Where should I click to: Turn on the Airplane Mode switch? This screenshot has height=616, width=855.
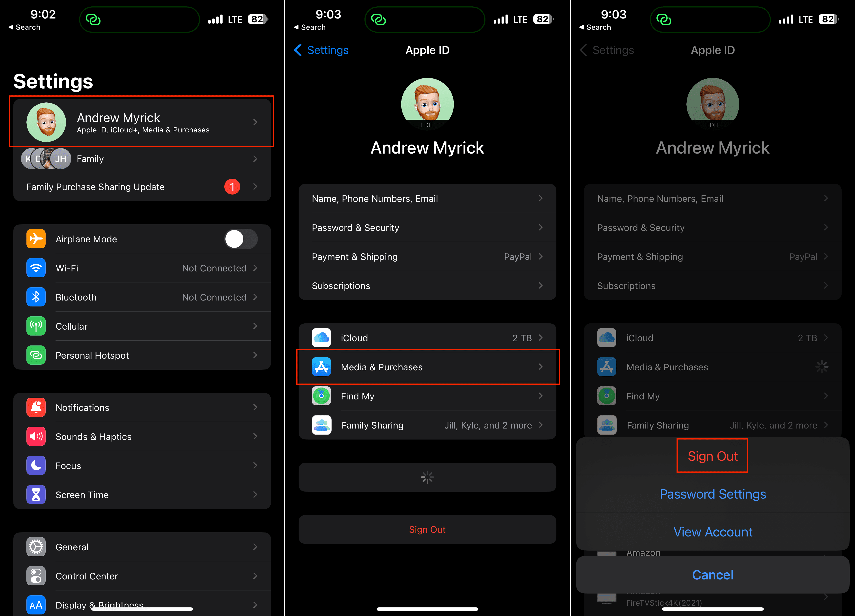pos(241,239)
